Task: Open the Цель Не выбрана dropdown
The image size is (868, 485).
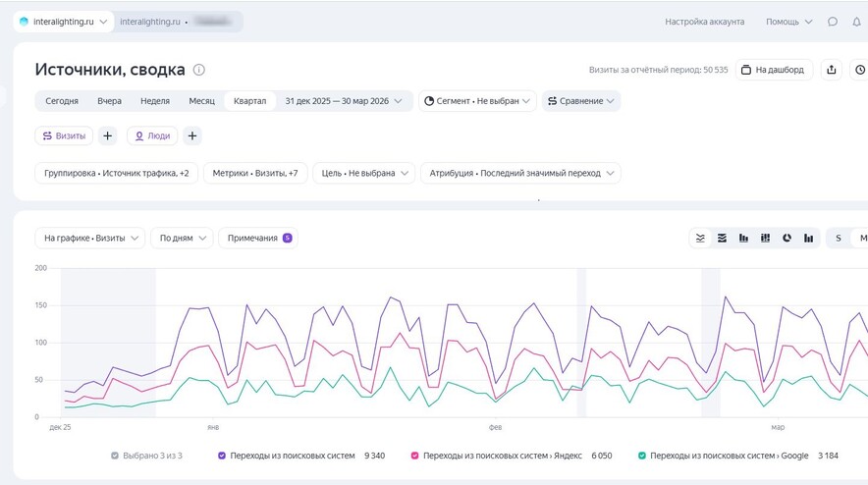Action: 363,174
